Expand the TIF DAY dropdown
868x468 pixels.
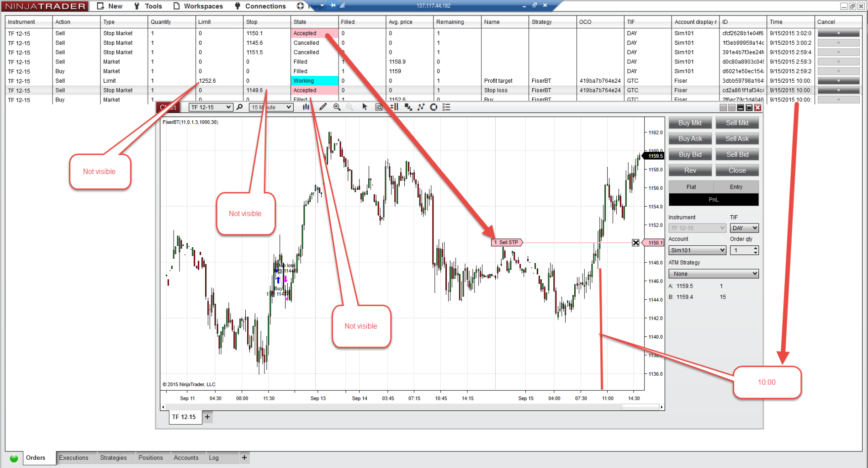pos(744,228)
